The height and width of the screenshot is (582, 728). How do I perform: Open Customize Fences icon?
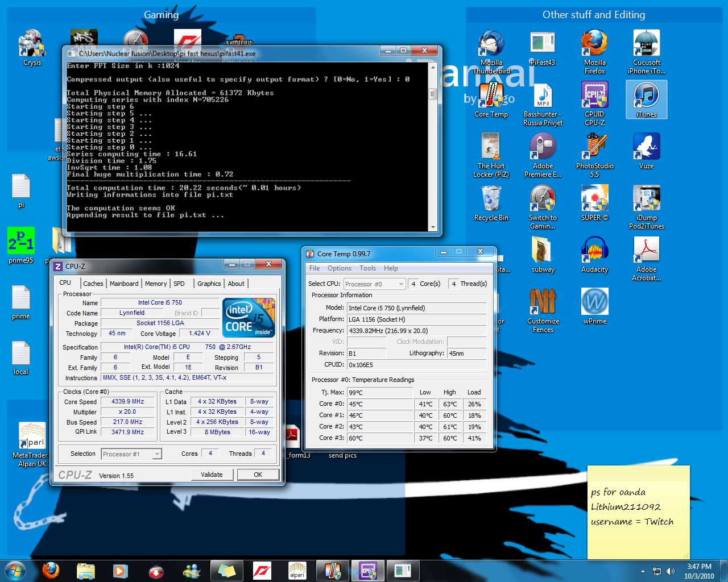pos(543,311)
